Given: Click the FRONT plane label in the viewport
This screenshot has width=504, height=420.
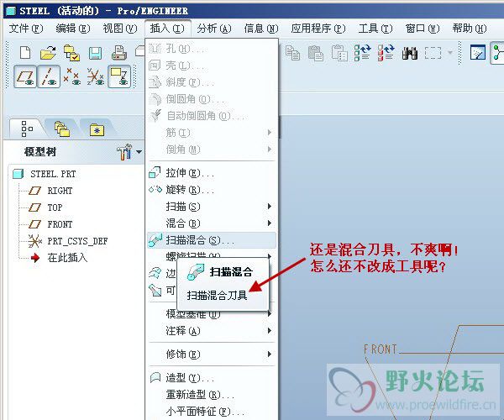Looking at the screenshot, I should [x=380, y=349].
